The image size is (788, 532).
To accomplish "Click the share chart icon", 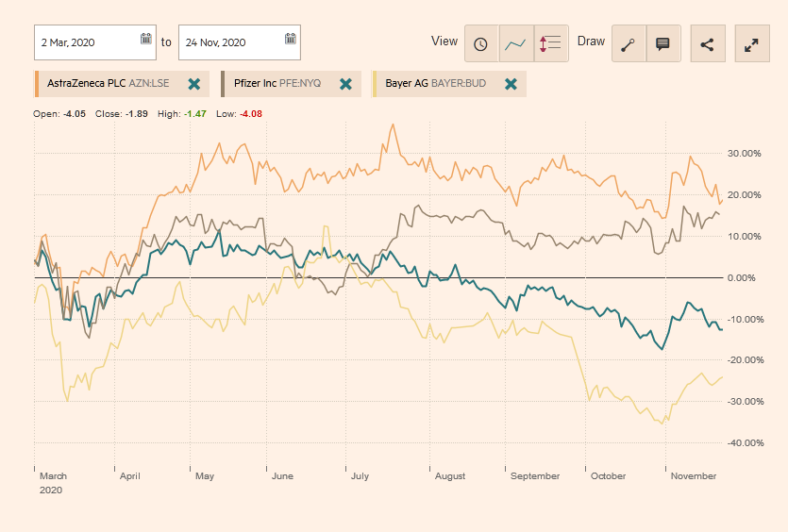I will tap(707, 43).
